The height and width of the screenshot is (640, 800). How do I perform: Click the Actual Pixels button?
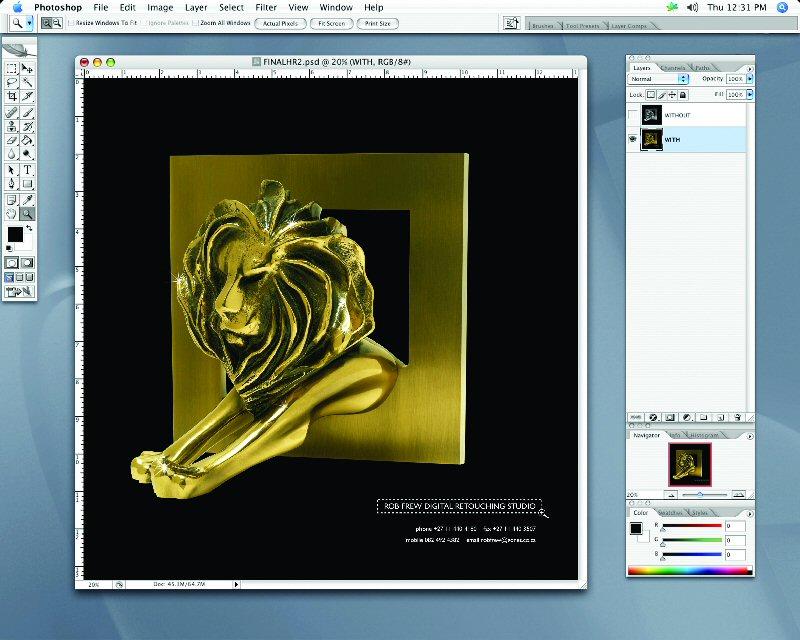281,22
